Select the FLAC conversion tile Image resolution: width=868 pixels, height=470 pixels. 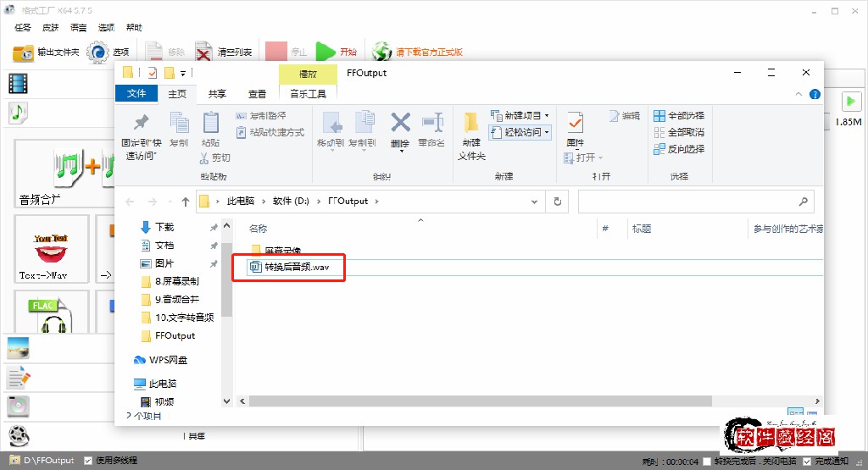52,312
